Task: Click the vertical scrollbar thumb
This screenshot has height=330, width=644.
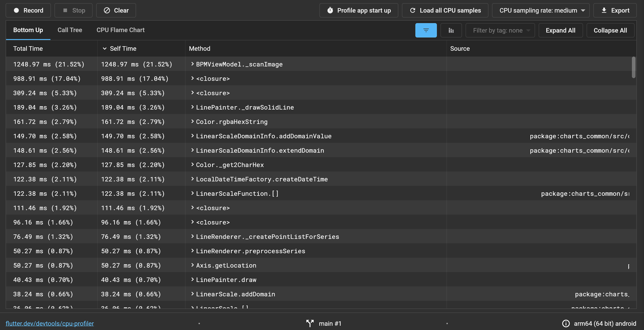Action: coord(633,67)
